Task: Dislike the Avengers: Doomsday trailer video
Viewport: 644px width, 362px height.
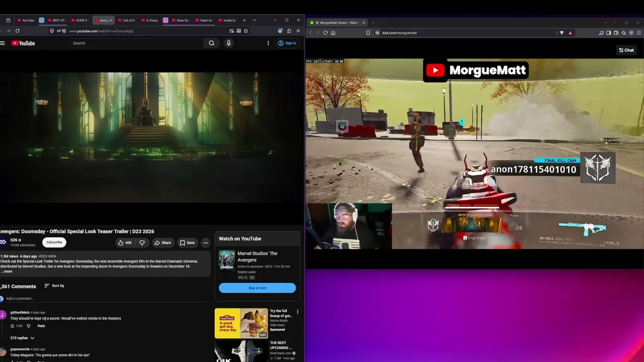Action: pyautogui.click(x=142, y=243)
